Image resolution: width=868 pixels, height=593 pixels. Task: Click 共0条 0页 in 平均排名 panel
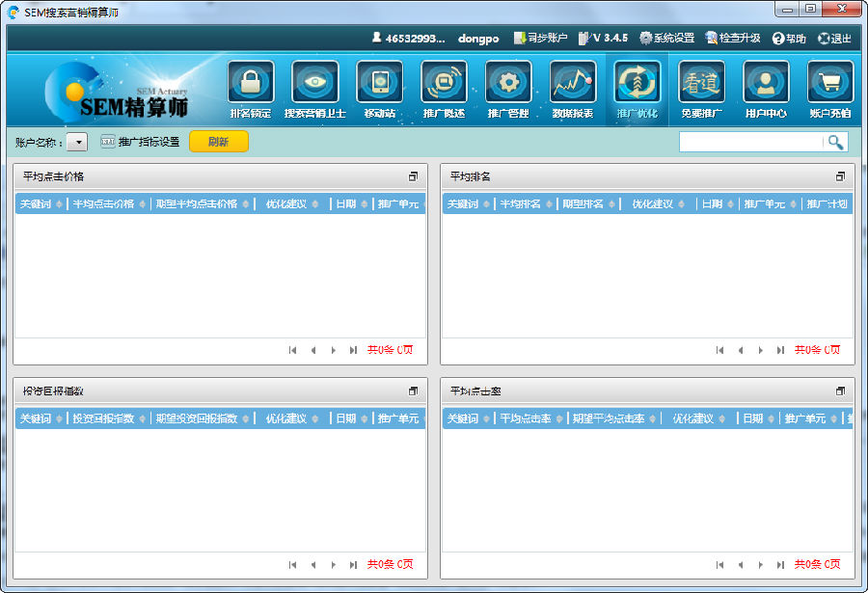click(x=817, y=350)
